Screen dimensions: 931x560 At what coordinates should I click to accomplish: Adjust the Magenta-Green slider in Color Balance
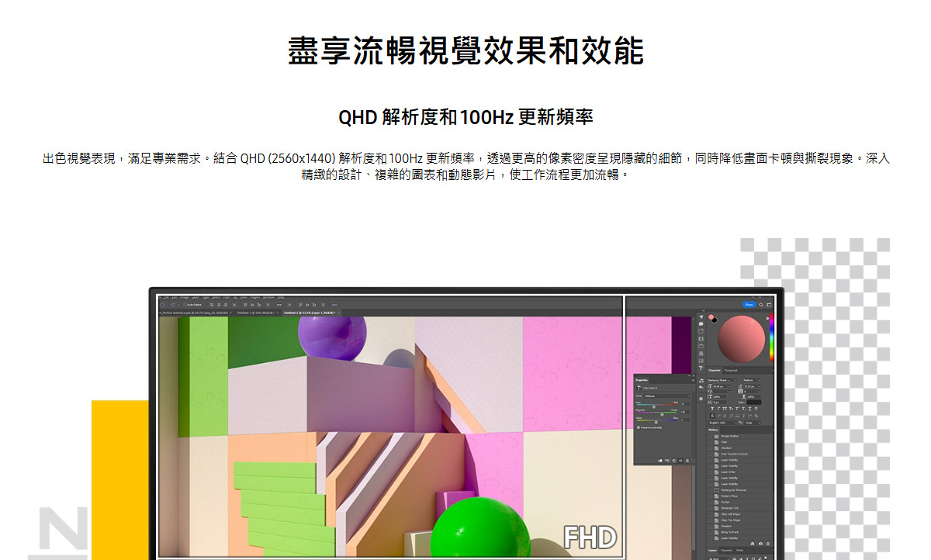coord(662,414)
